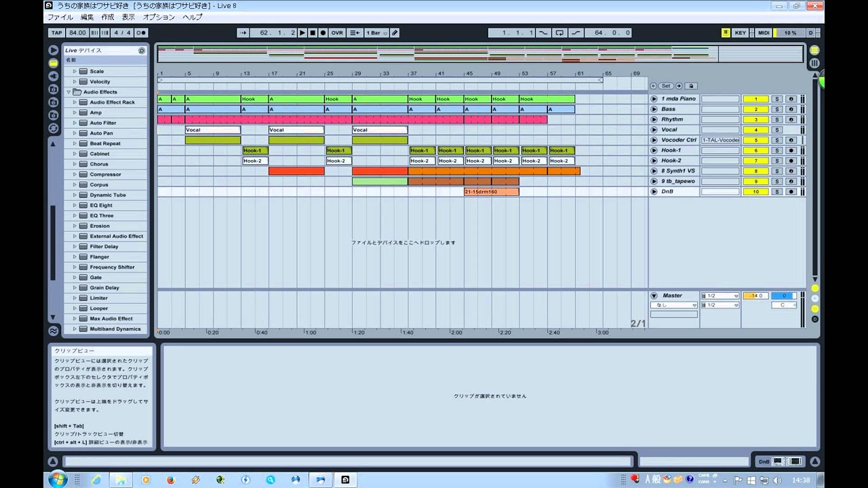Select the 10 % CPU load meter
The width and height of the screenshot is (868, 488).
coord(790,33)
